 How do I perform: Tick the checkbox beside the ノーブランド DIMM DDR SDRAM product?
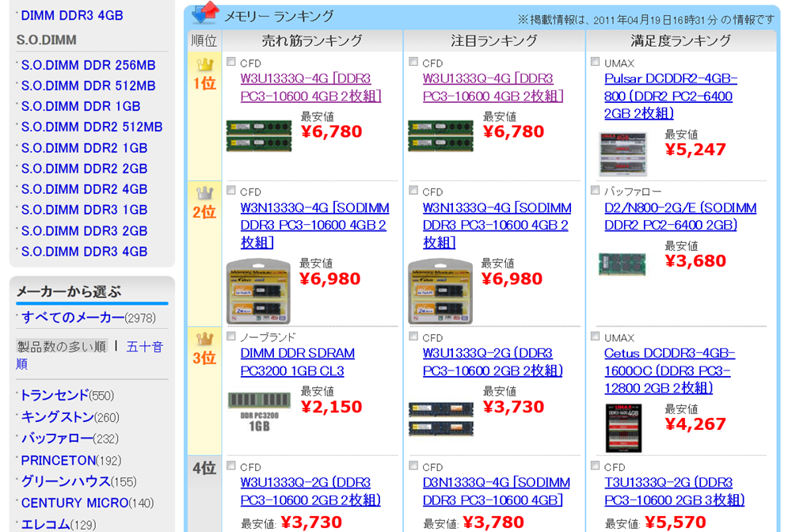(x=231, y=336)
